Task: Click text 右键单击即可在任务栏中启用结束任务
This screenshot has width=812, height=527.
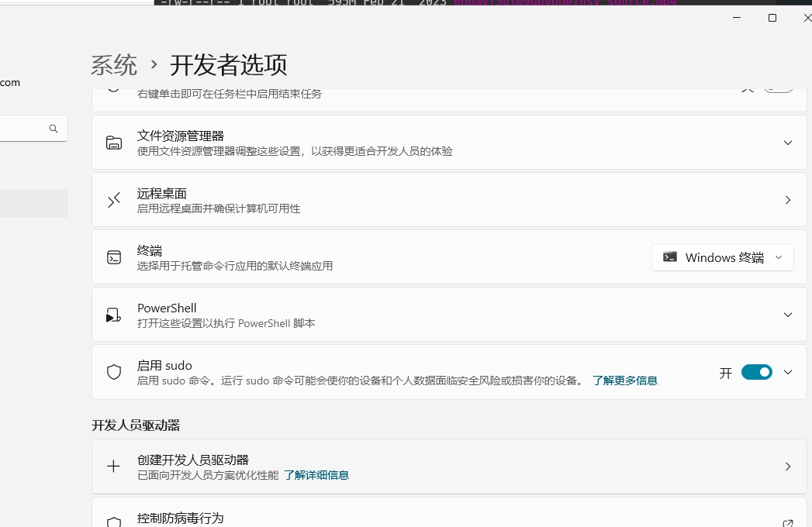Action: pyautogui.click(x=230, y=95)
